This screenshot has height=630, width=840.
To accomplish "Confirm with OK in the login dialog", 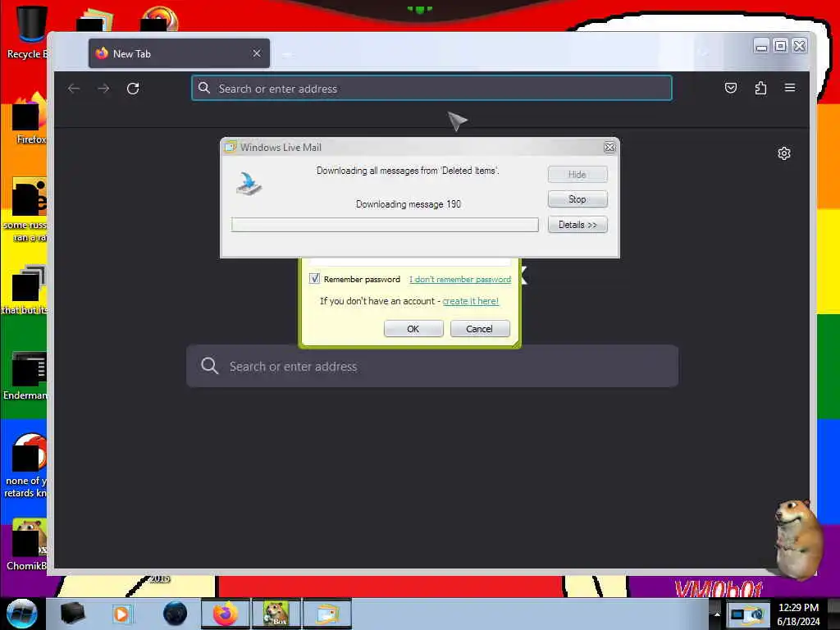I will point(413,329).
